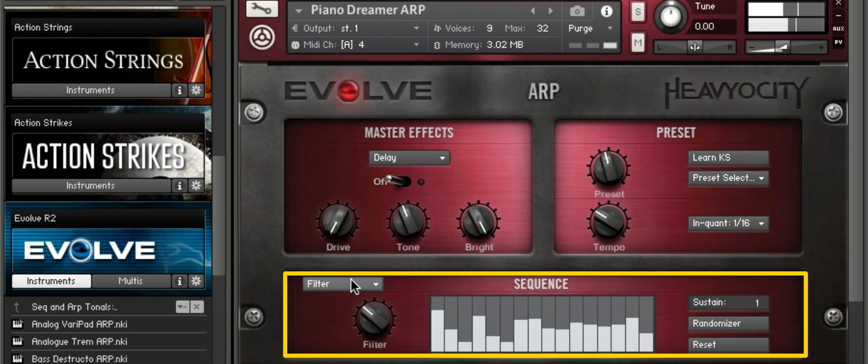This screenshot has width=868, height=364.
Task: Click the instrument volume slider
Action: (787, 47)
